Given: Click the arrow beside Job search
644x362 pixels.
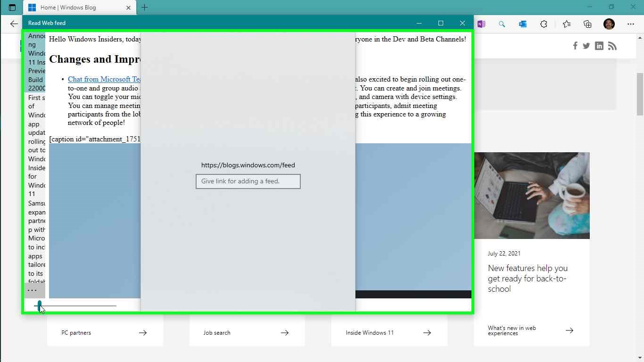Looking at the screenshot, I should [285, 333].
